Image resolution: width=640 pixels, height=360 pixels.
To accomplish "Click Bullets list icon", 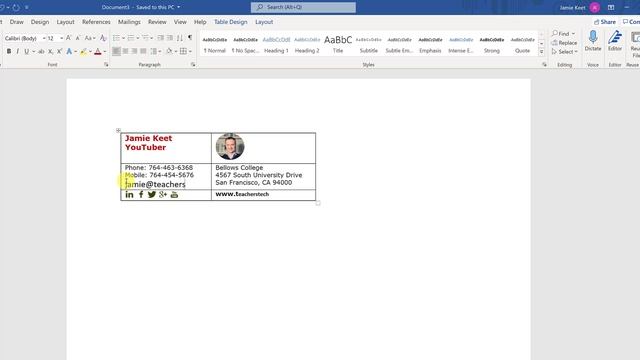I will (116, 38).
